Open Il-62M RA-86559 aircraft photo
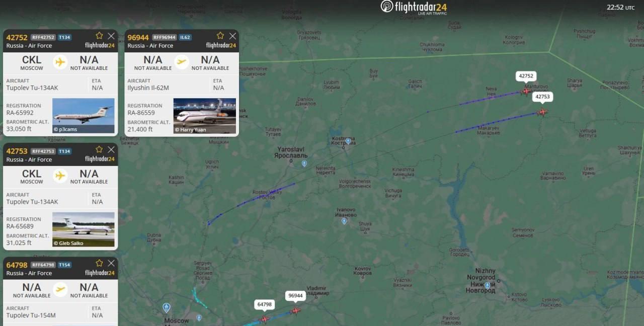Viewport: 644px width, 326px height. tap(205, 116)
